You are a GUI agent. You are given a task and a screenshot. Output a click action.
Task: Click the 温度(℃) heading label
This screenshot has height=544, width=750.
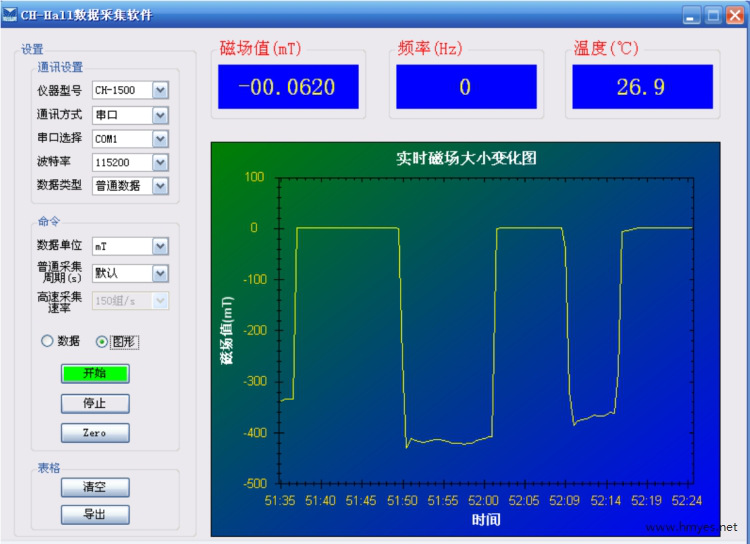click(x=606, y=48)
